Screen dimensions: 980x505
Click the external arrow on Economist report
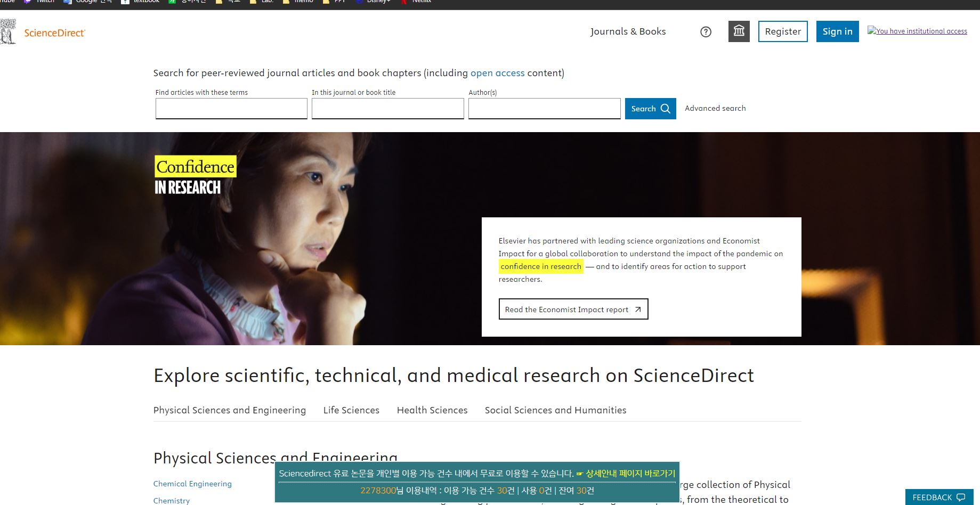tap(638, 309)
